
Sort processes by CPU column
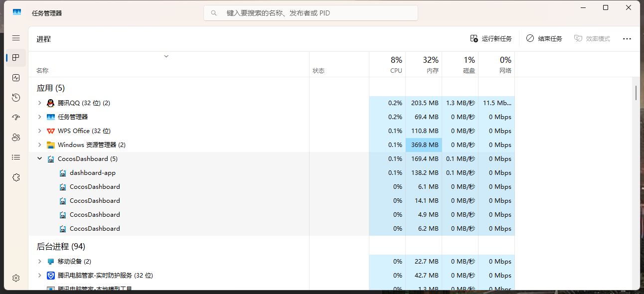coord(388,65)
